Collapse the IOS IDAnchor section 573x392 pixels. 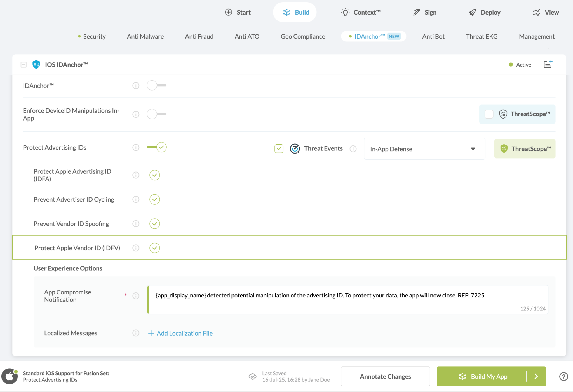coord(23,64)
